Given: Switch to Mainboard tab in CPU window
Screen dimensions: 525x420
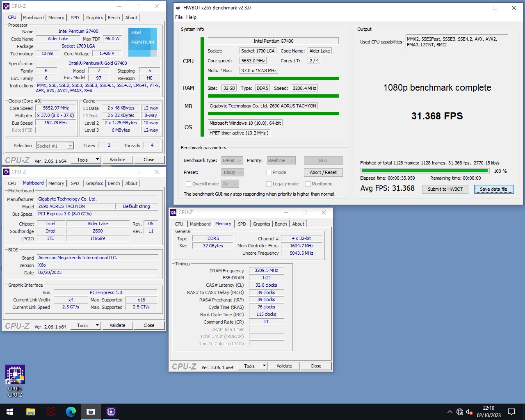Looking at the screenshot, I should point(33,18).
